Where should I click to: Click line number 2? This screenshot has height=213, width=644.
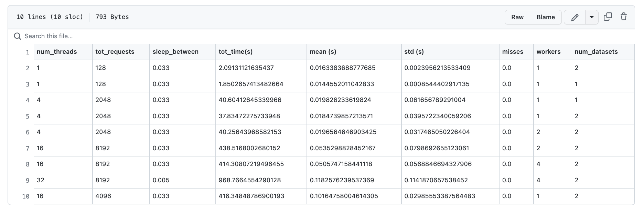point(28,68)
